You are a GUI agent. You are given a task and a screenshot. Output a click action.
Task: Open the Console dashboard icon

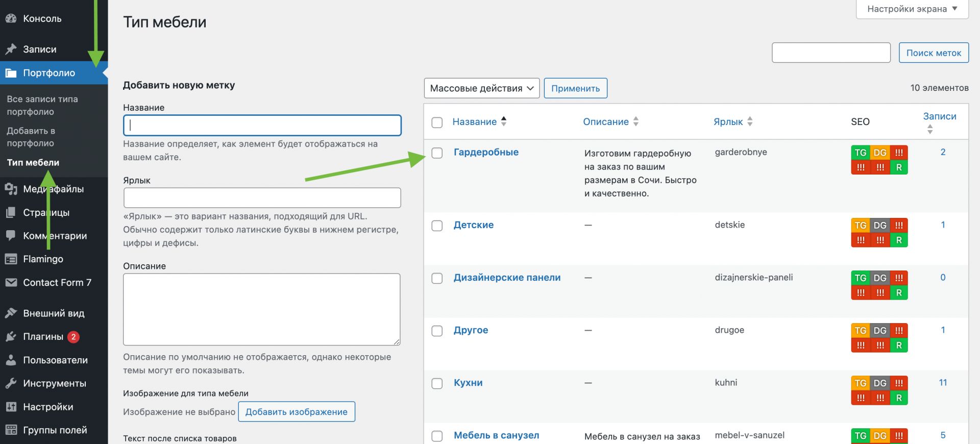11,19
